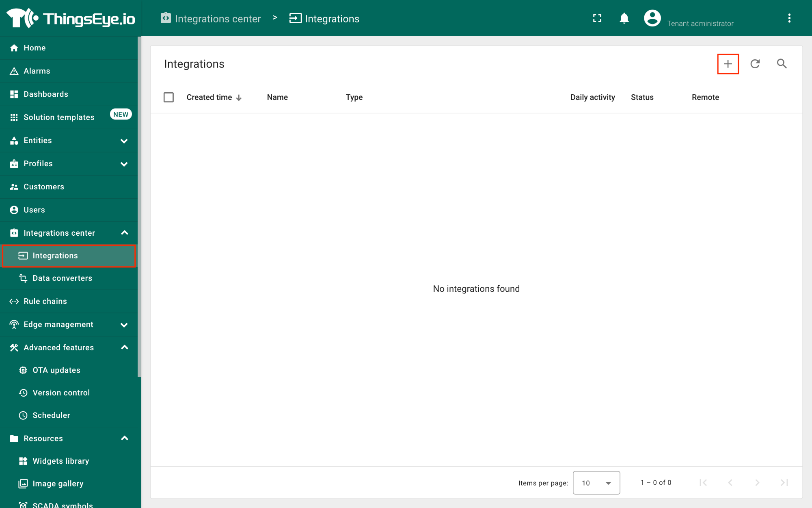Click the add new integration plus icon
The height and width of the screenshot is (508, 812).
[x=728, y=64]
